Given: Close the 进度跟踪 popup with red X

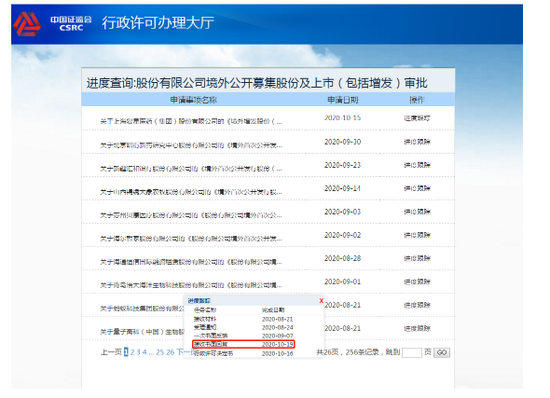Looking at the screenshot, I should click(321, 301).
